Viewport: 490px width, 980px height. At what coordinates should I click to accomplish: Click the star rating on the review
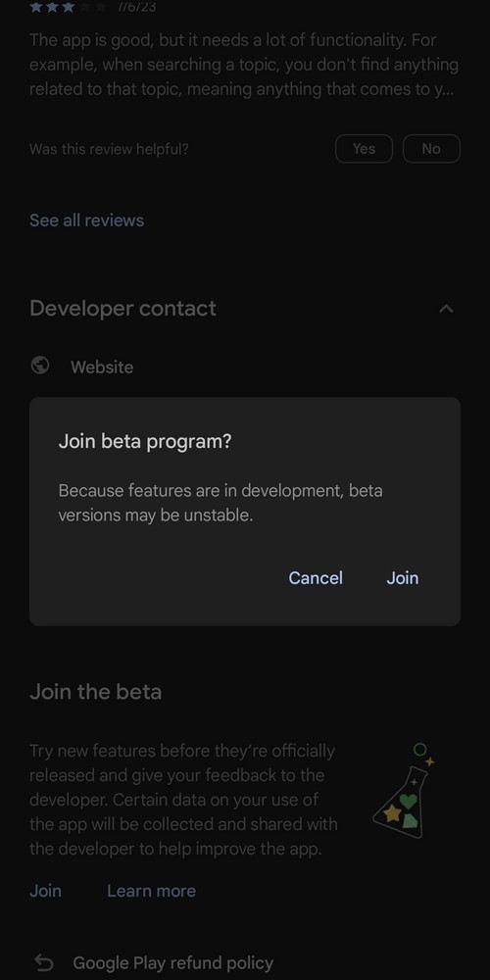coord(68,7)
